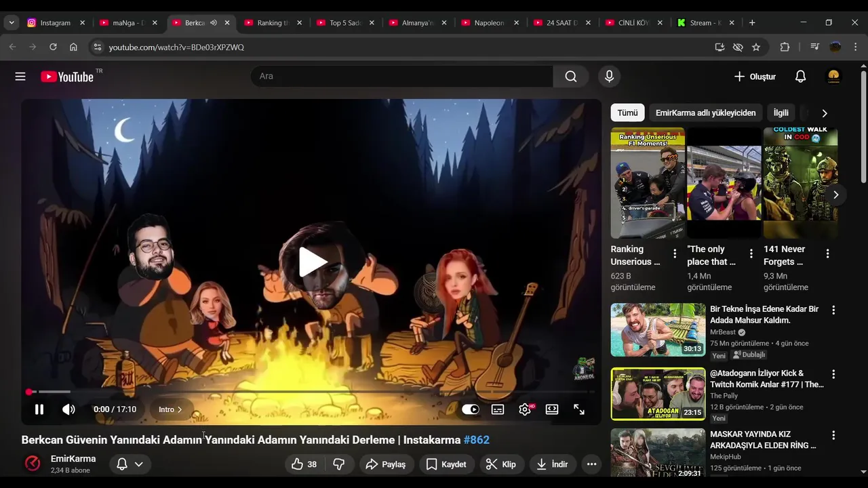The width and height of the screenshot is (868, 488).
Task: Dislike the video
Action: coord(339,464)
